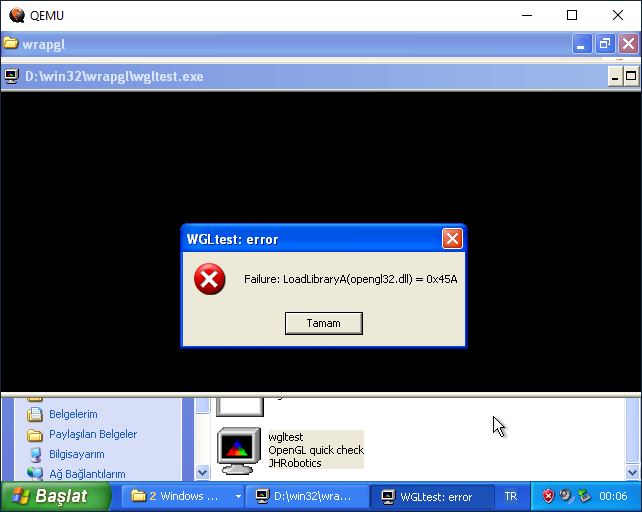Minimize the wrapgl explorer window
This screenshot has height=512, width=642.
[581, 44]
